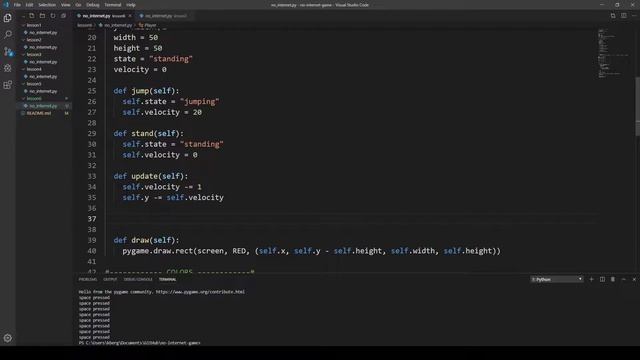Image resolution: width=640 pixels, height=360 pixels.
Task: Place cursor on empty line 37
Action: click(x=351, y=219)
